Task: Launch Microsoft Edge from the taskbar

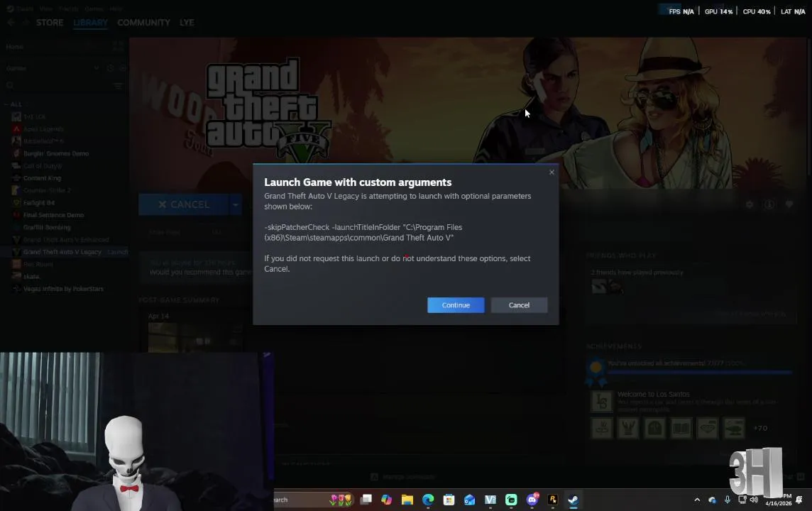Action: 428,500
